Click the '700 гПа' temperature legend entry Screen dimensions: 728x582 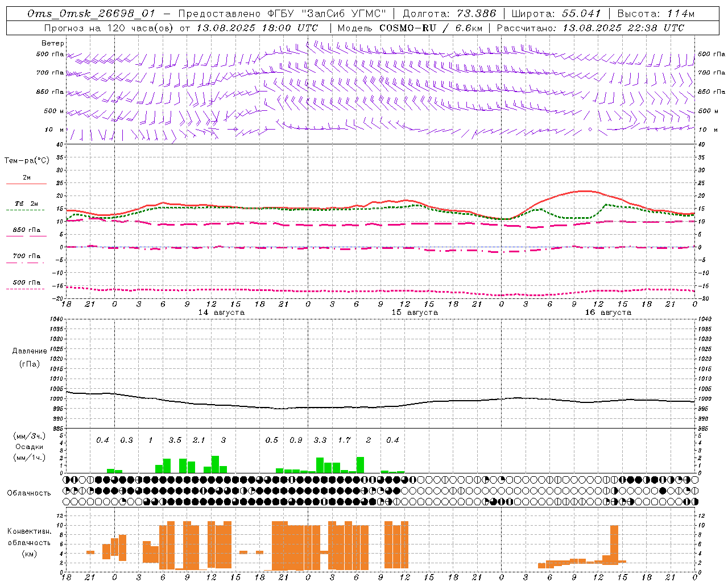[x=27, y=256]
